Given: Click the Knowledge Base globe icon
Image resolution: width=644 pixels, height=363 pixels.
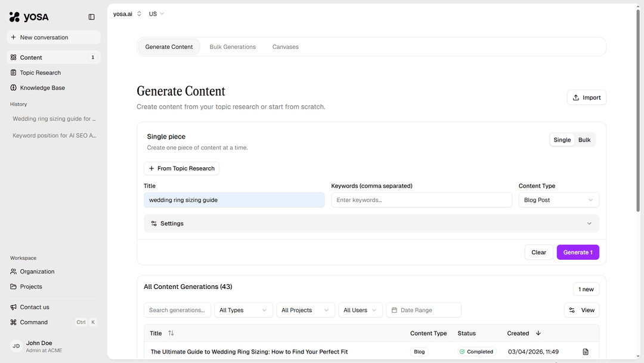Looking at the screenshot, I should 13,88.
